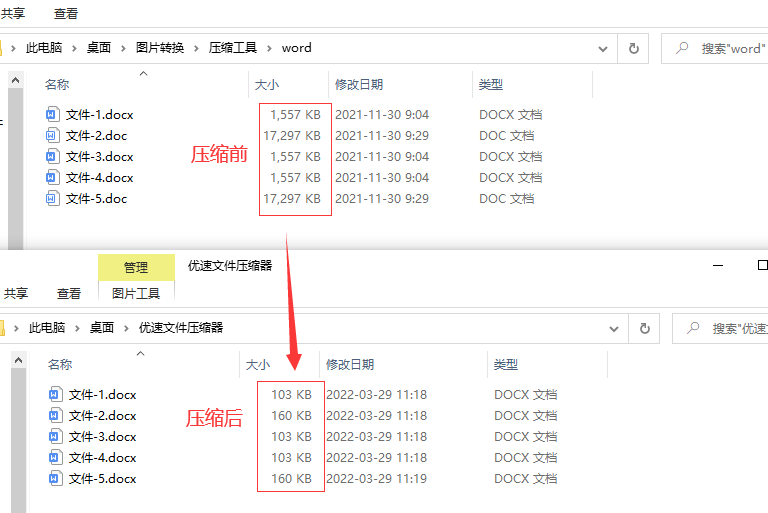Image resolution: width=768 pixels, height=513 pixels.
Task: Expand chevron after 此电脑 in word window path
Action: [x=74, y=48]
